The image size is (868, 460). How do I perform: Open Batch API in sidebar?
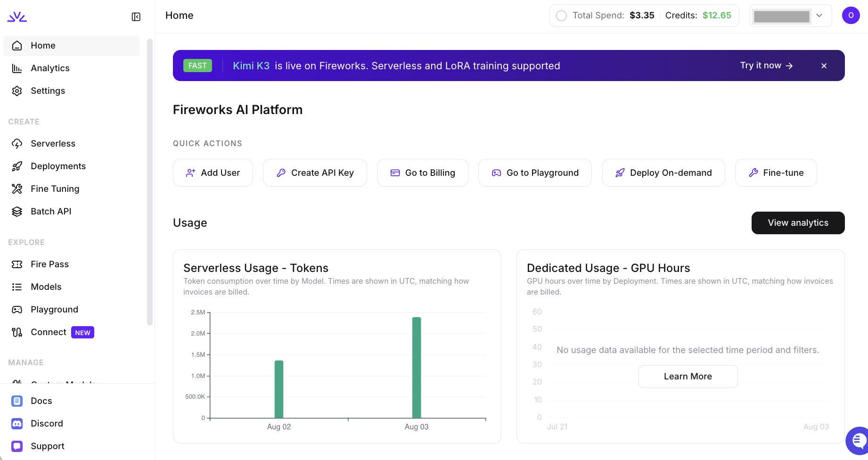[71, 212]
